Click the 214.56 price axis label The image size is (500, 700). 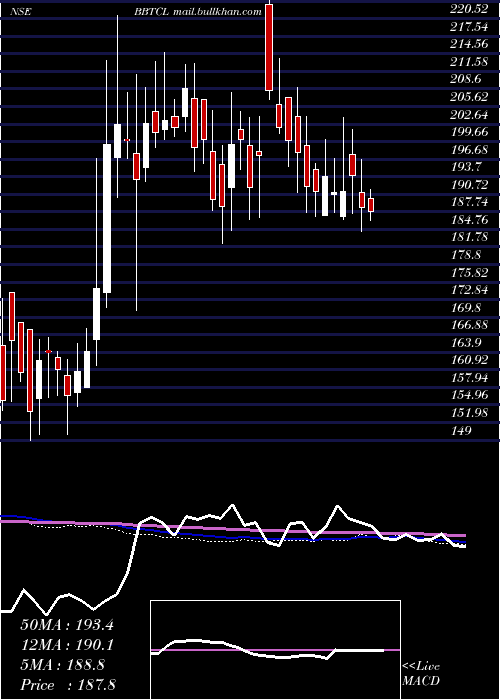click(468, 44)
